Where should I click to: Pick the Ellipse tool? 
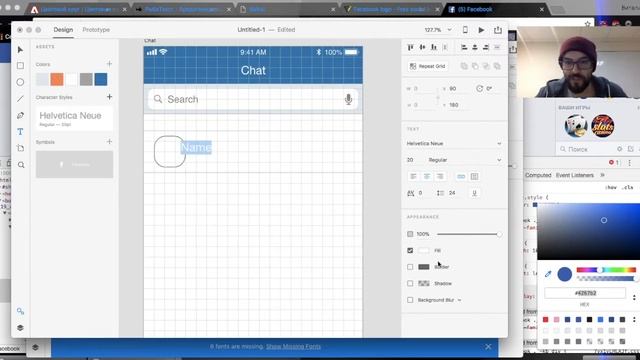pos(20,82)
